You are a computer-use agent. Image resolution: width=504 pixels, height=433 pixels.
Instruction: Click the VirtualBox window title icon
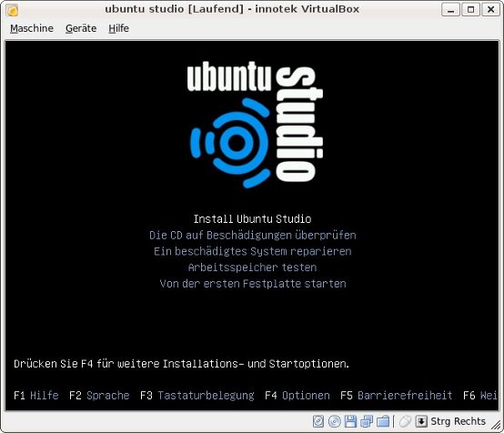click(12, 10)
